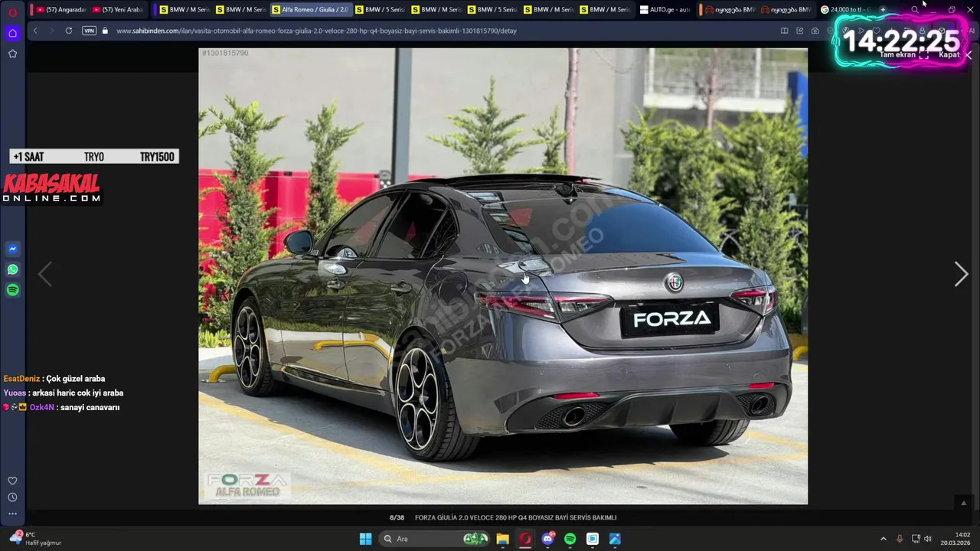
Task: Click the microphone icon in system tray
Action: pyautogui.click(x=900, y=539)
